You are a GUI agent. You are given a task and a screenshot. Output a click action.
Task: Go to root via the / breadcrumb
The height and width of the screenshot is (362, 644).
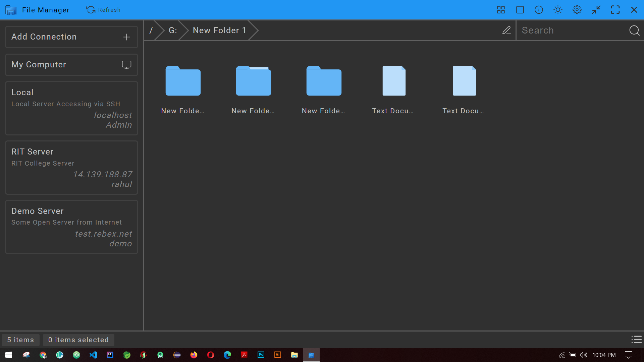click(152, 30)
